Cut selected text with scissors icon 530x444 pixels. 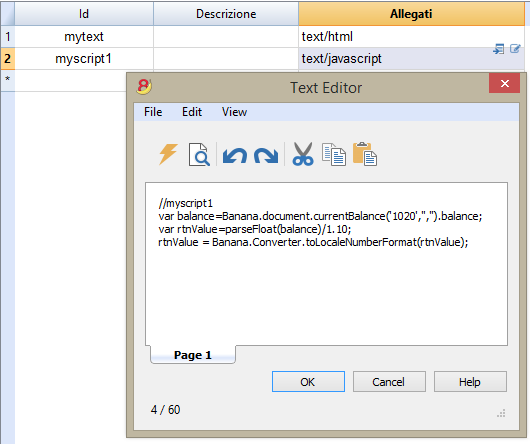pyautogui.click(x=303, y=154)
